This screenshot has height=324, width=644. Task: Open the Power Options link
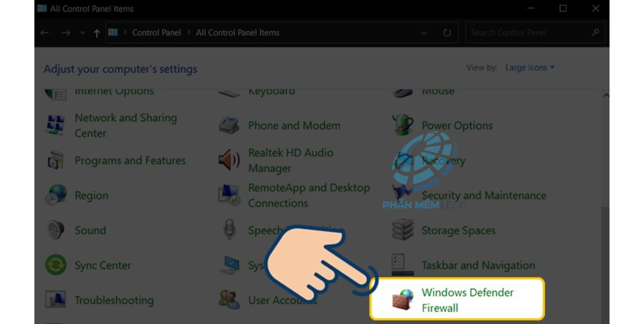tap(457, 125)
